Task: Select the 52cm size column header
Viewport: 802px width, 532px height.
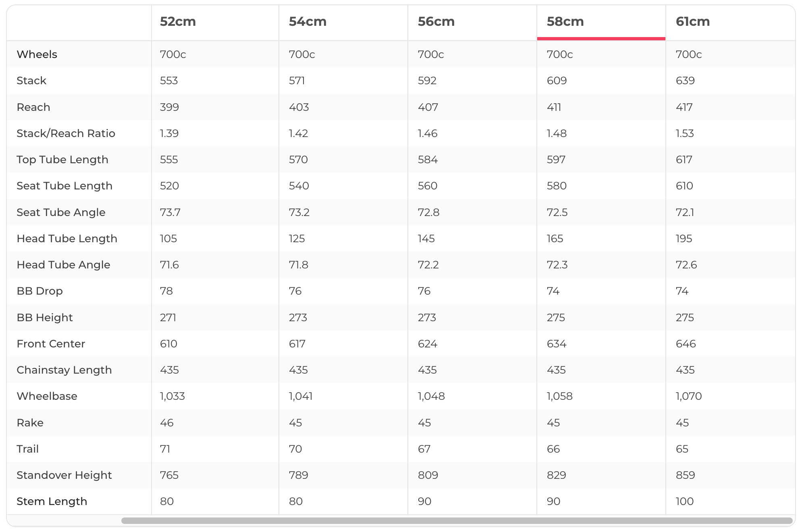Action: tap(178, 22)
